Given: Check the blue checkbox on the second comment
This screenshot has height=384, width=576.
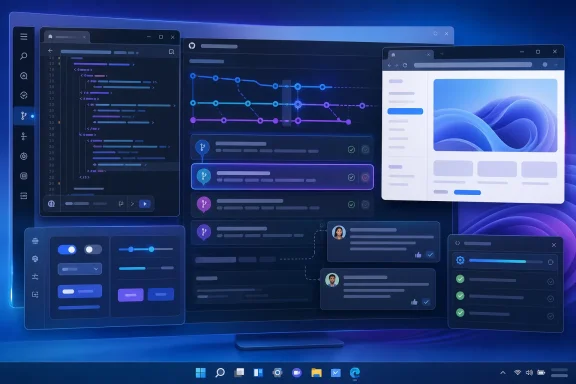Looking at the screenshot, I should pos(426,302).
